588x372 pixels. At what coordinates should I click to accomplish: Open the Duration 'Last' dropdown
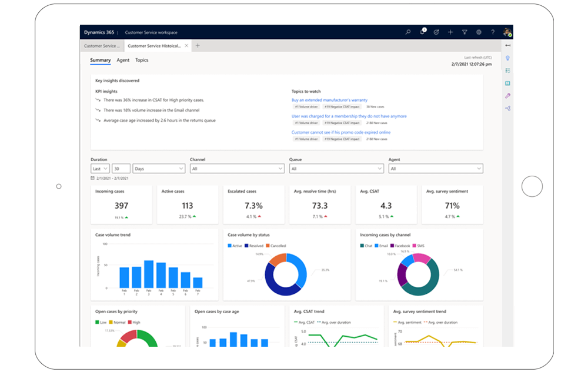click(100, 169)
